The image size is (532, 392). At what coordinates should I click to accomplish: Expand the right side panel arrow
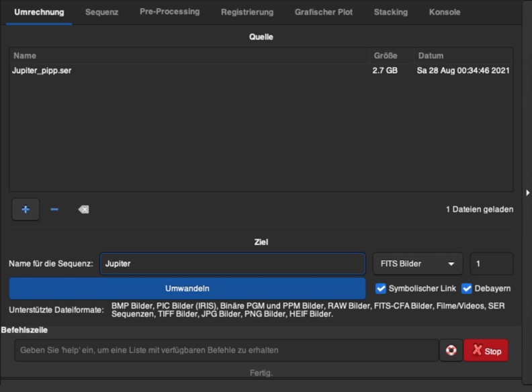528,193
